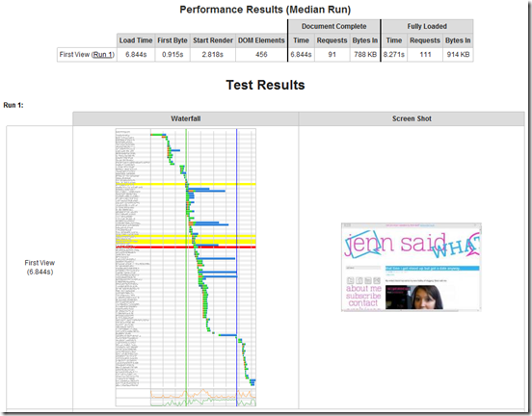The height and width of the screenshot is (416, 532).
Task: Click the Fully Loaded group header
Action: 427,26
